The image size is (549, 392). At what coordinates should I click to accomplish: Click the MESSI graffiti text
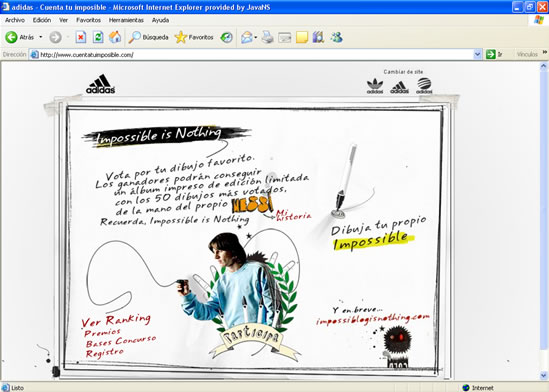[x=252, y=205]
